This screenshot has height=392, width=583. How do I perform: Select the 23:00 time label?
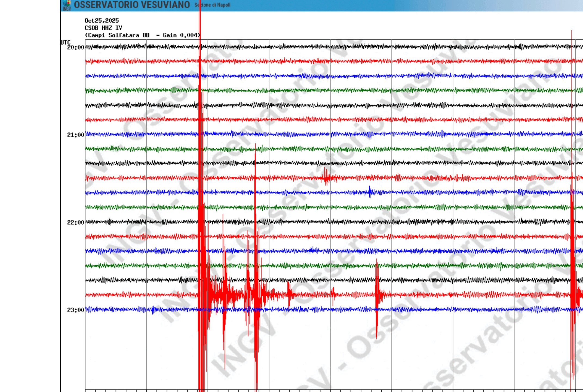[x=75, y=310]
